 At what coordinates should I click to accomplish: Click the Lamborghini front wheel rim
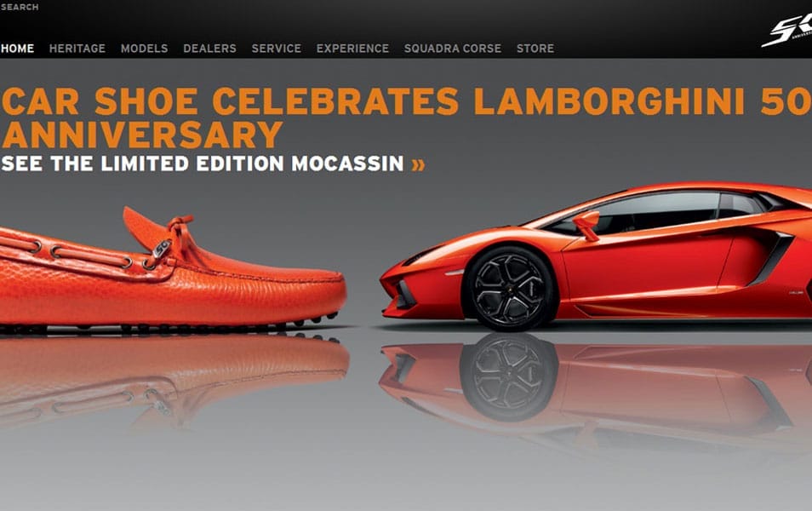(x=510, y=289)
